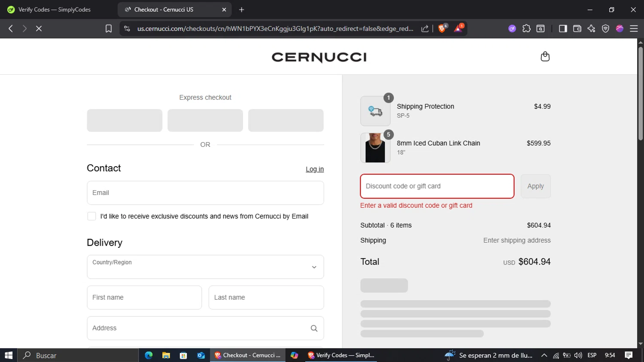This screenshot has height=362, width=644.
Task: Click the taskbar Buscar search box
Action: click(x=78, y=355)
